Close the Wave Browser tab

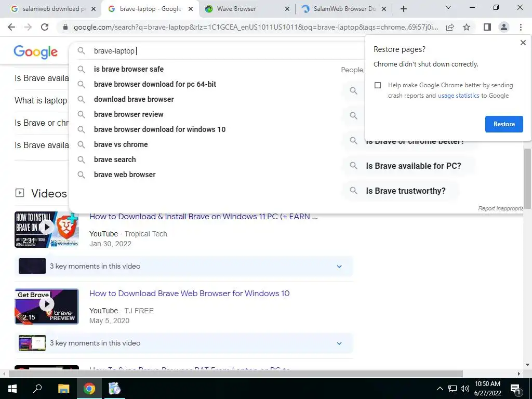(287, 9)
